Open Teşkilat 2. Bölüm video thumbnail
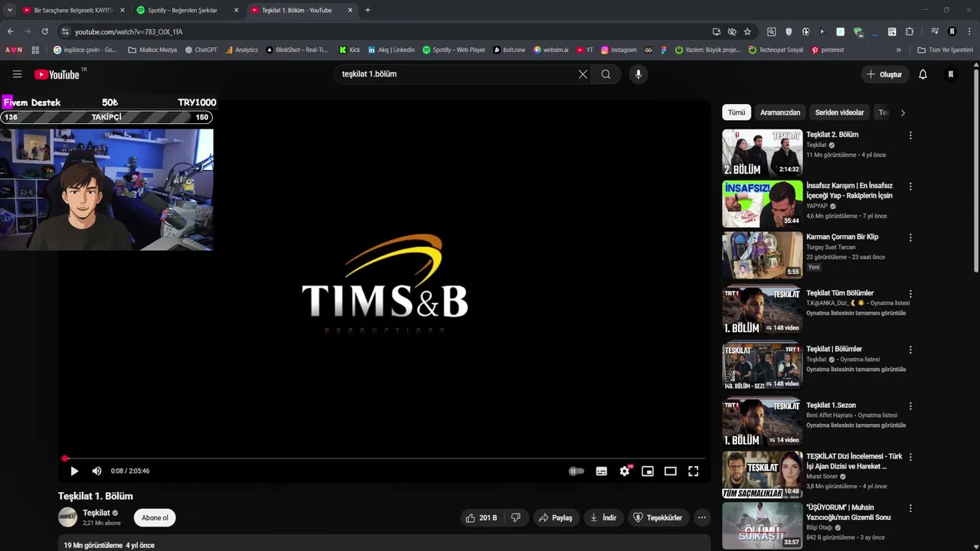Screen dimensions: 980x551 pyautogui.click(x=763, y=152)
